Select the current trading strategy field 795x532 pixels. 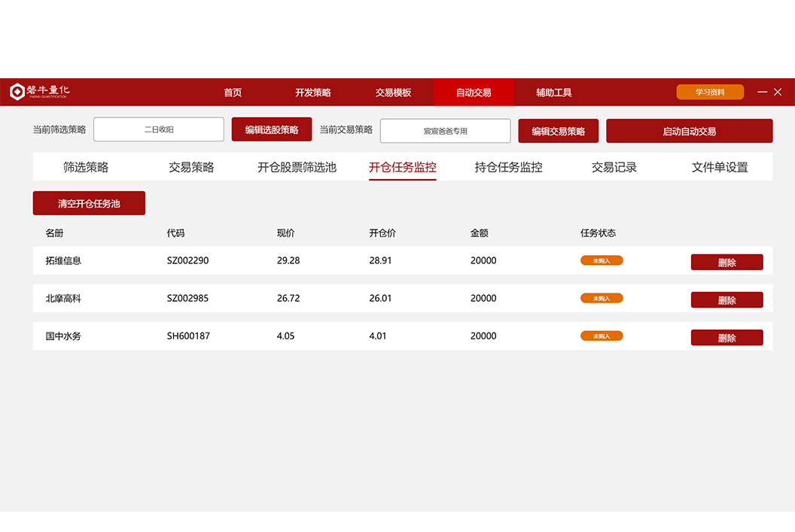tap(445, 131)
